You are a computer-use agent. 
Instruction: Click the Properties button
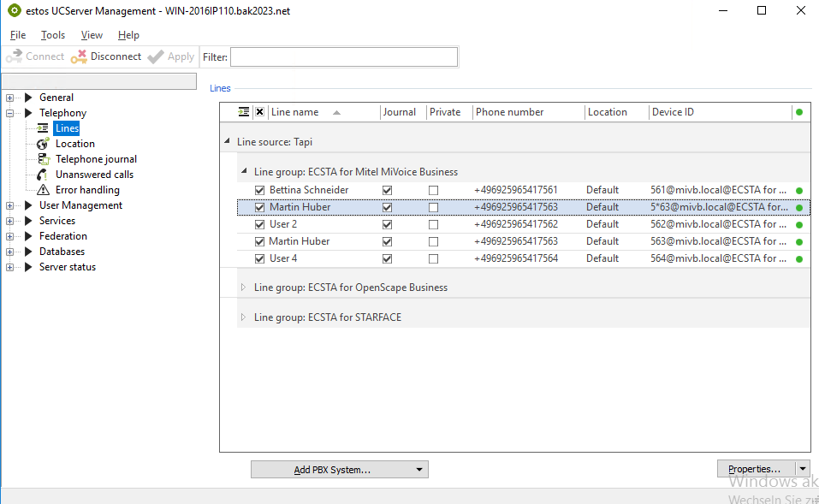(755, 469)
